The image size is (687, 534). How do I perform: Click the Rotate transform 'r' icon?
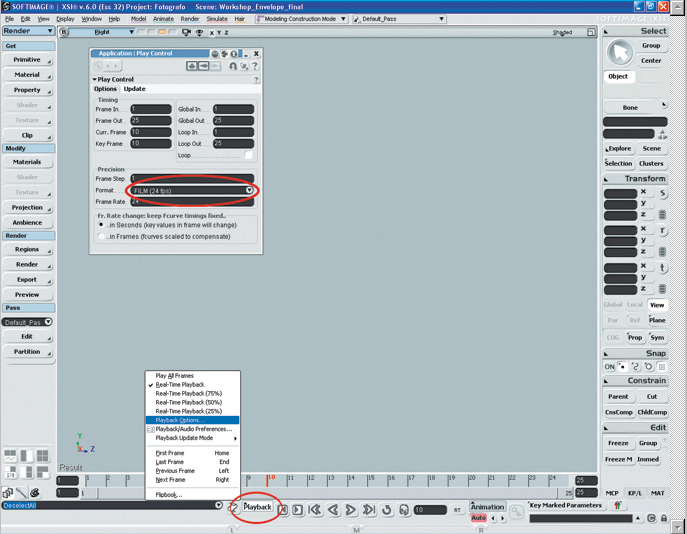[x=663, y=231]
